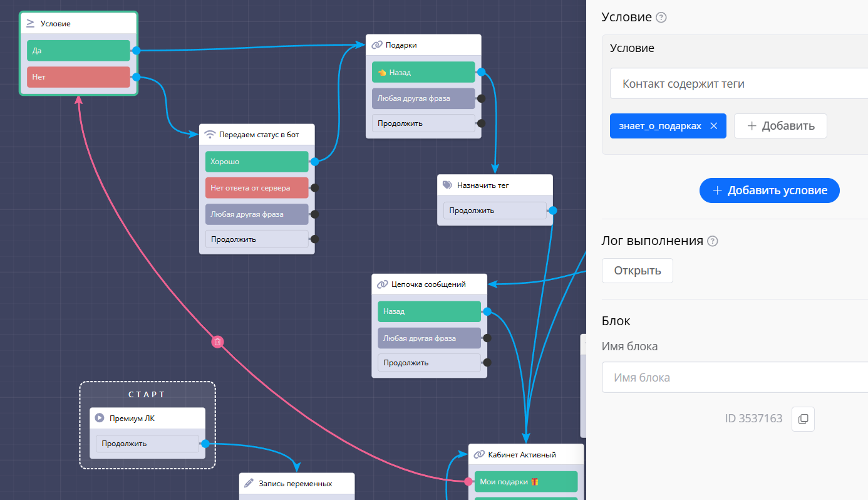Click the help icon beside Лог выполнения

[x=712, y=241]
